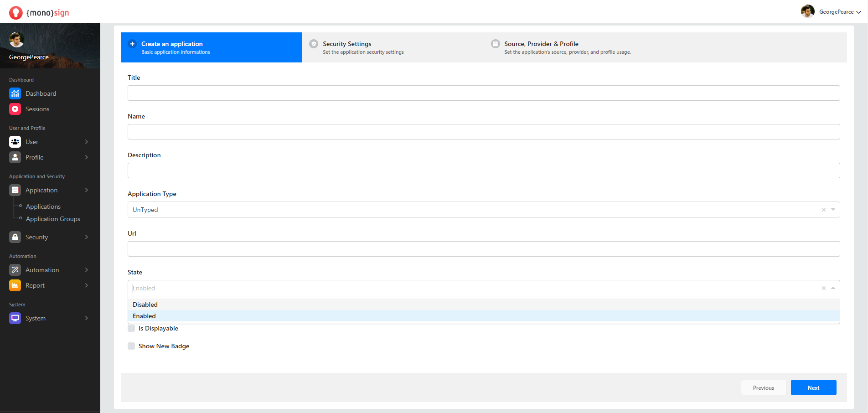Click the User group icon
Image resolution: width=868 pixels, height=413 pixels.
coord(15,142)
